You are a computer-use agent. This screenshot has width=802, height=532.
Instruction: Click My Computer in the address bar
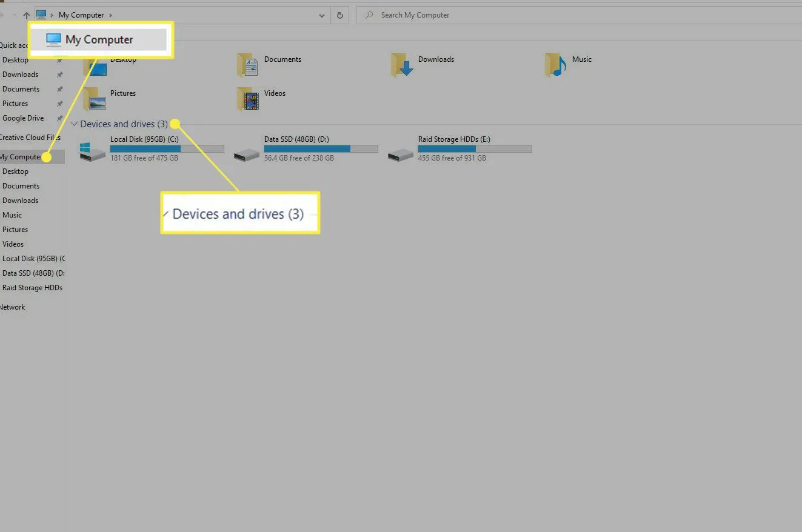pos(81,15)
